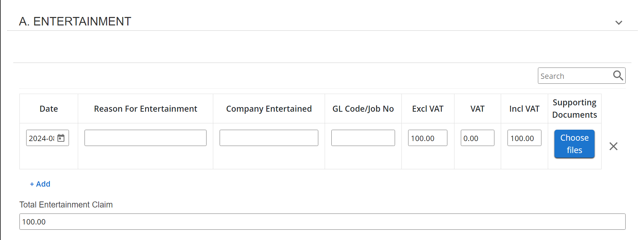Select the GL Code/Job No field
Image resolution: width=644 pixels, height=240 pixels.
363,138
